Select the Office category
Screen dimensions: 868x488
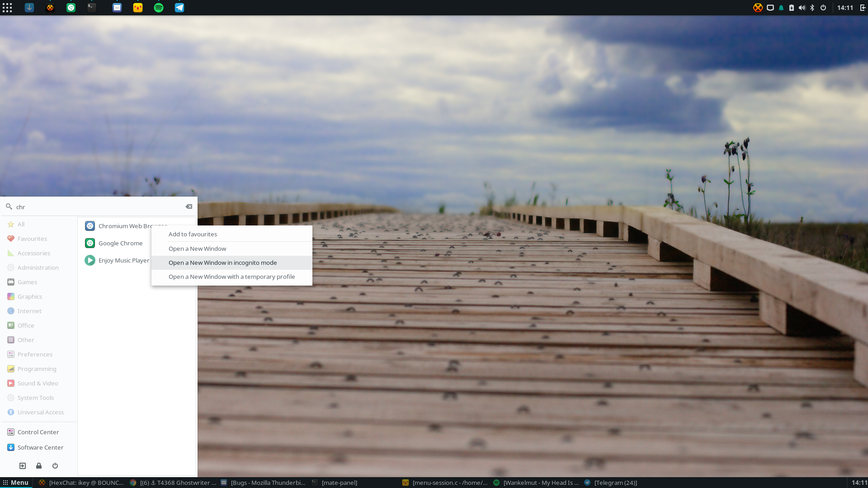pyautogui.click(x=39, y=325)
